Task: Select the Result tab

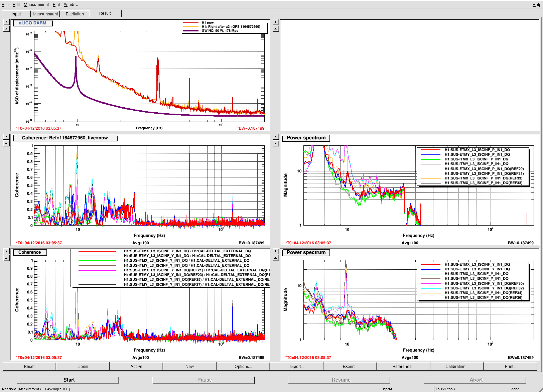Action: coord(105,13)
